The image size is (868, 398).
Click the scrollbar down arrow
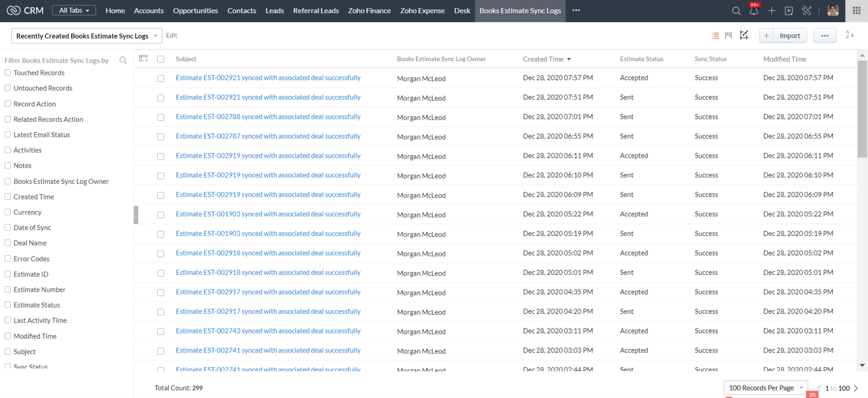pyautogui.click(x=862, y=365)
